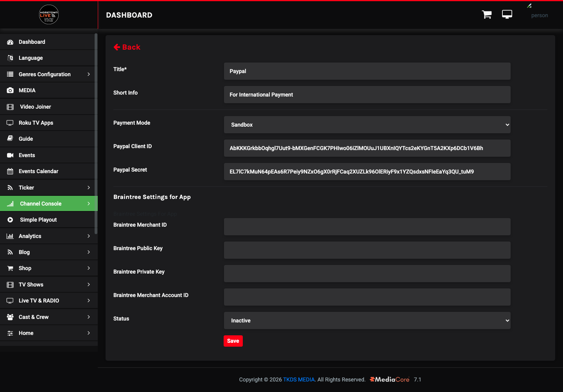The height and width of the screenshot is (392, 563).
Task: Open the shopping cart icon in header
Action: click(487, 14)
